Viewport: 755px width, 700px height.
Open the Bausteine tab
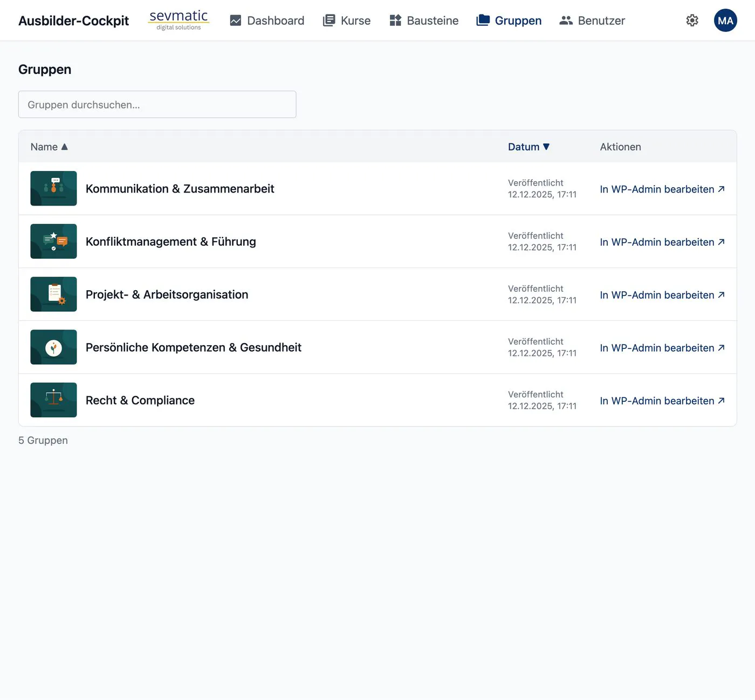coord(424,20)
